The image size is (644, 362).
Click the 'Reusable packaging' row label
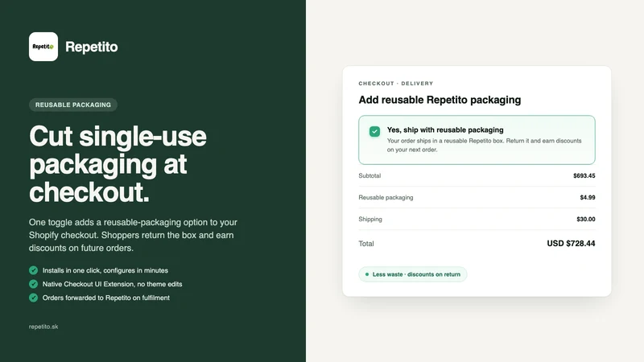pyautogui.click(x=386, y=197)
